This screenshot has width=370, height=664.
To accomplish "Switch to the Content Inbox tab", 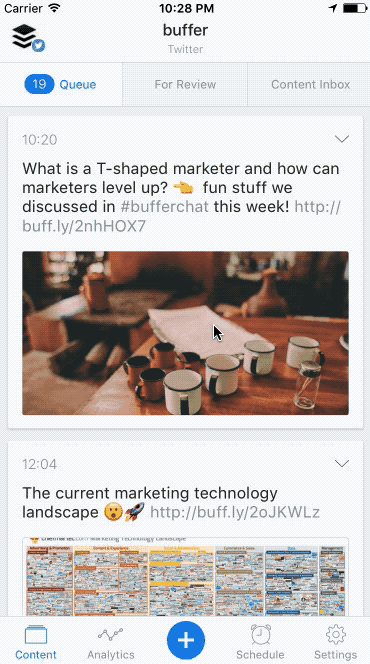I will click(x=309, y=85).
